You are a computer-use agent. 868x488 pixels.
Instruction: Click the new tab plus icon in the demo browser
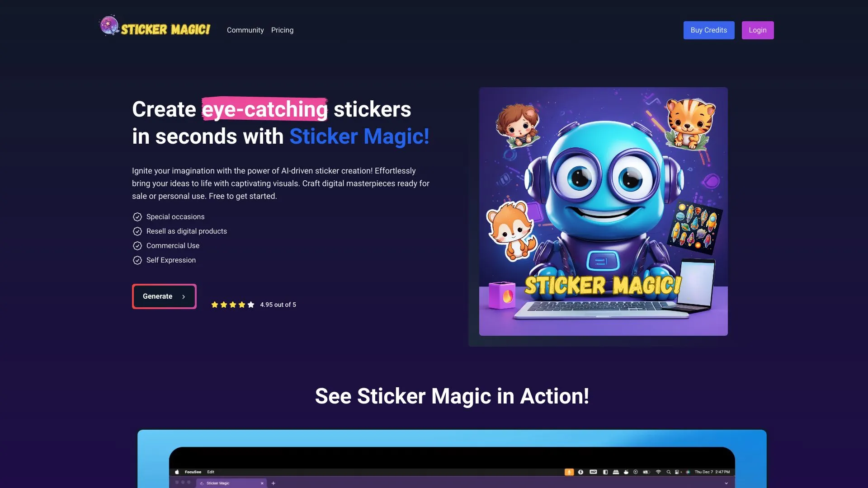tap(274, 483)
